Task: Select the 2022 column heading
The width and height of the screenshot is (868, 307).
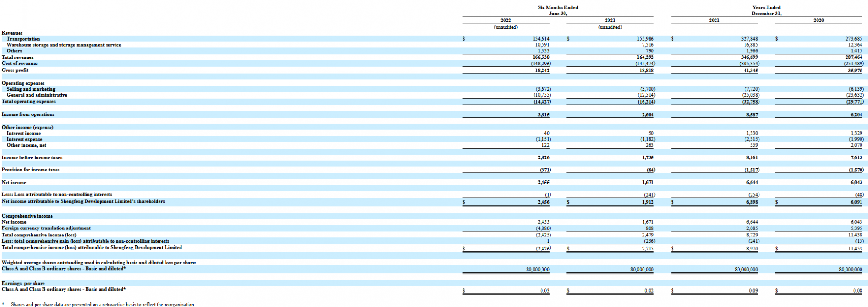Action: coord(506,21)
